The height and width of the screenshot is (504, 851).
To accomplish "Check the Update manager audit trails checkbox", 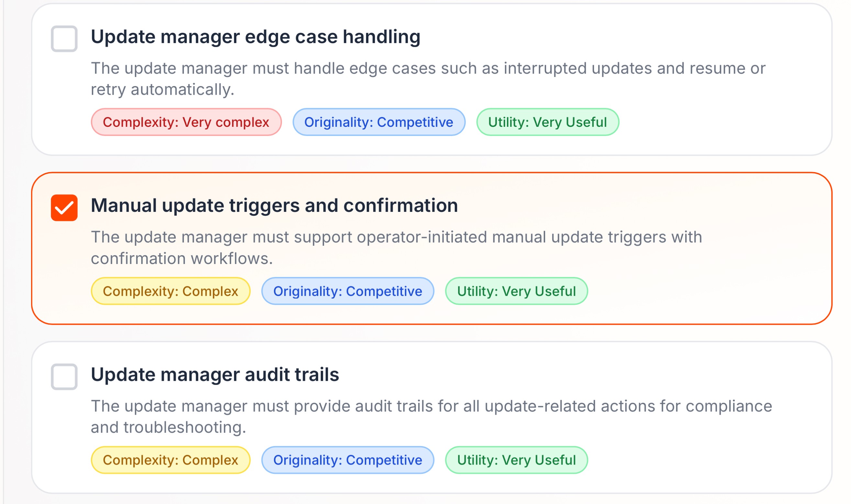I will point(64,377).
